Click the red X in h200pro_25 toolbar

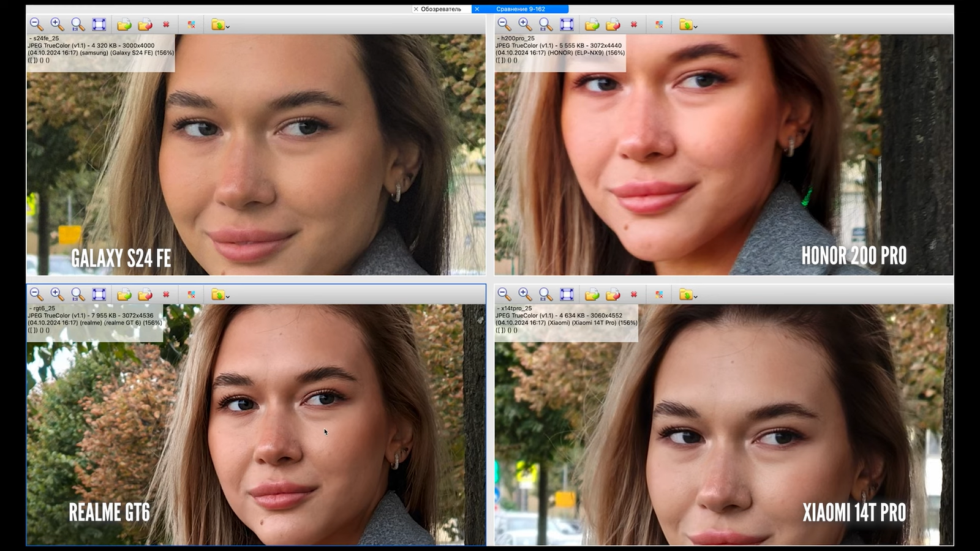coord(634,24)
